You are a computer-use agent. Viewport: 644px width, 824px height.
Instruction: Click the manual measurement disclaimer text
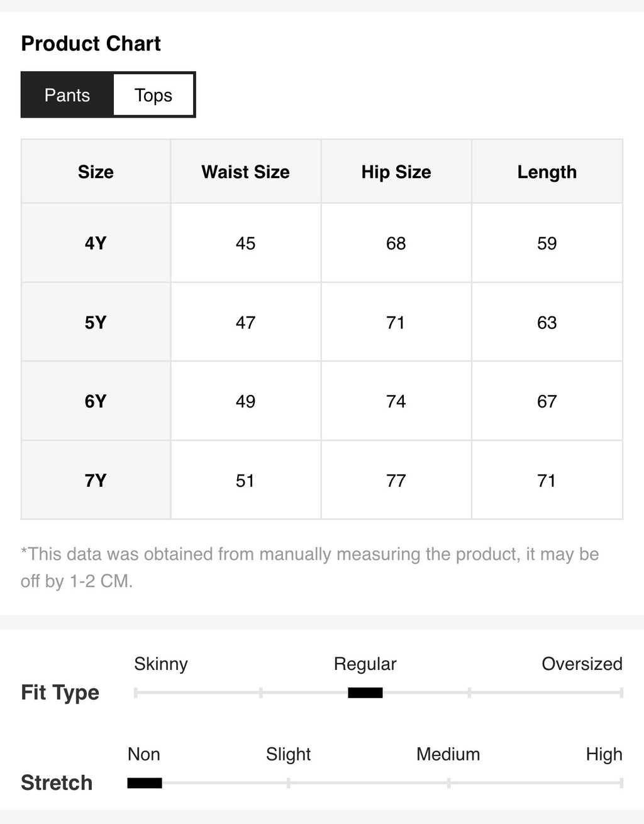[x=309, y=567]
